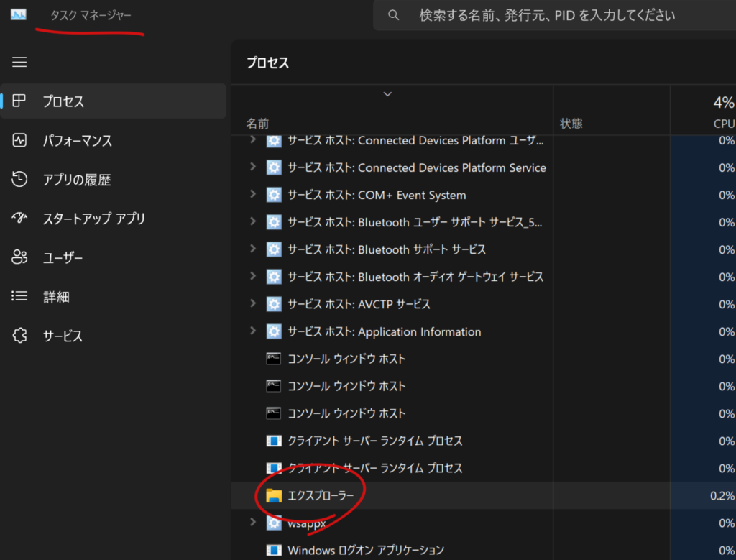This screenshot has height=560, width=736.
Task: Click the Task Manager app icon in title bar
Action: tap(18, 15)
